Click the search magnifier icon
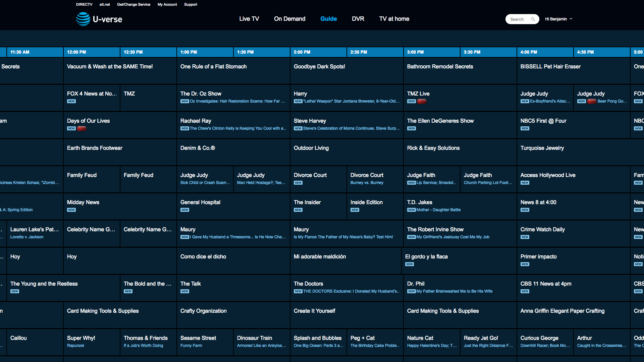Screen dimensions: 644x362 533,19
